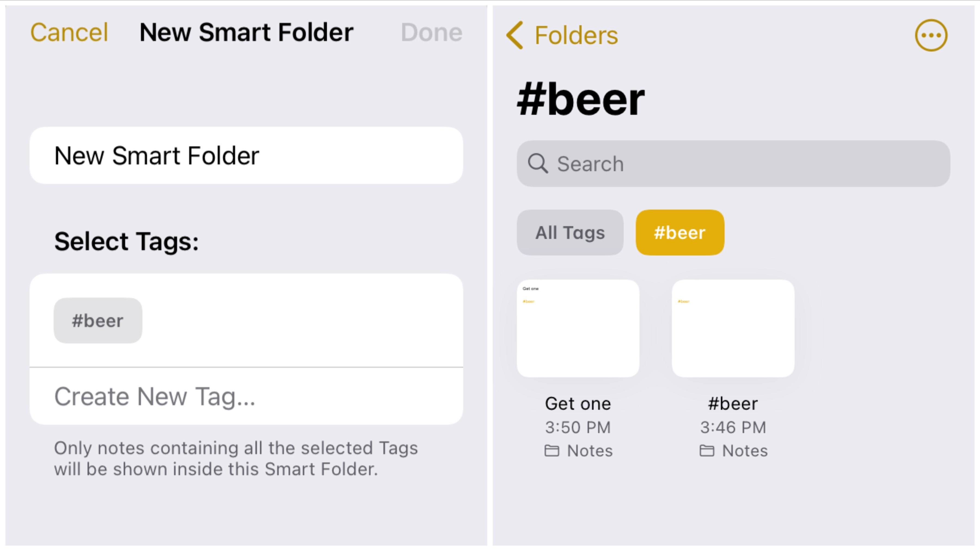Tap the search bar icon
This screenshot has width=980, height=551.
coord(539,164)
